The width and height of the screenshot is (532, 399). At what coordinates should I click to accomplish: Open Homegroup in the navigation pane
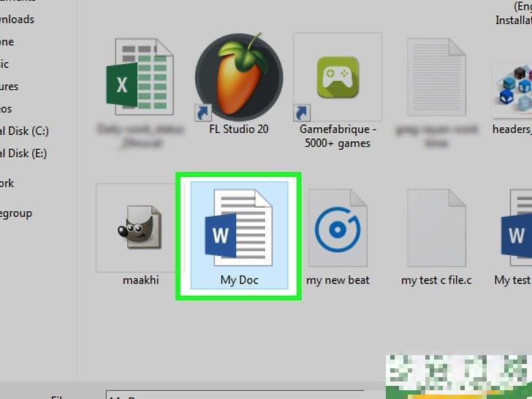point(16,213)
